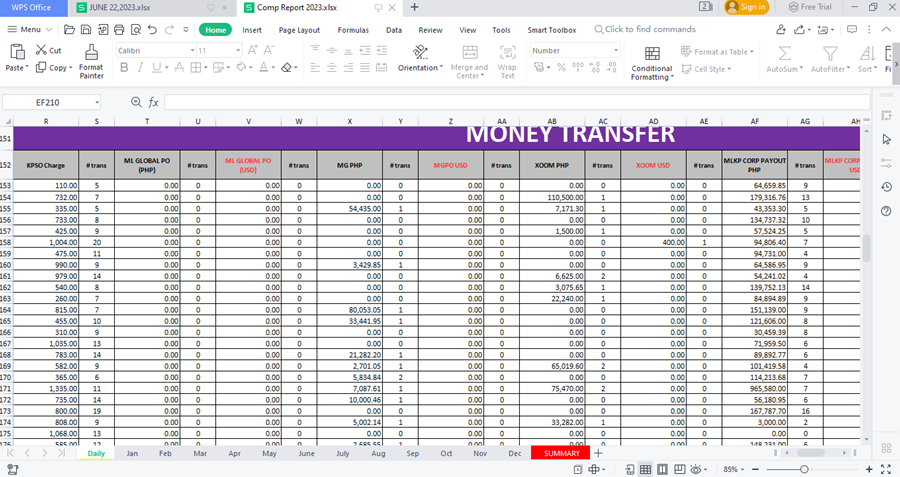Increase font size
Viewport: 900px width, 477px height.
253,51
